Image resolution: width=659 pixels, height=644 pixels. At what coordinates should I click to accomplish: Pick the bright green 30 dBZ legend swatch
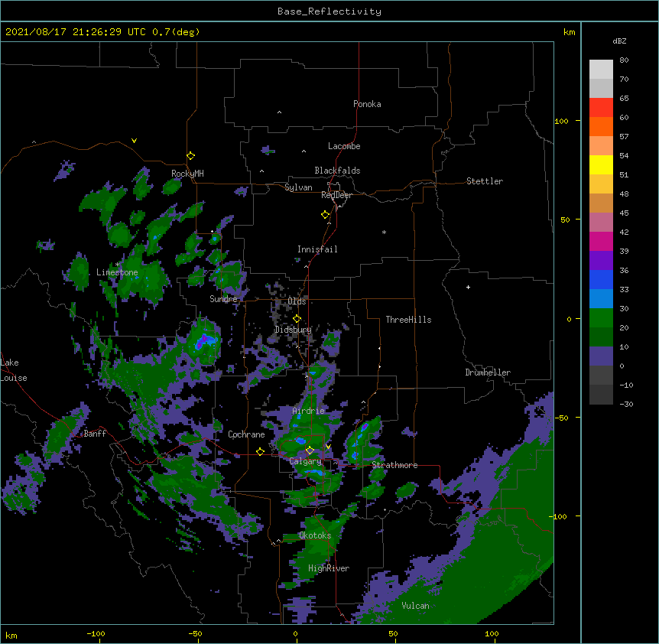point(601,318)
